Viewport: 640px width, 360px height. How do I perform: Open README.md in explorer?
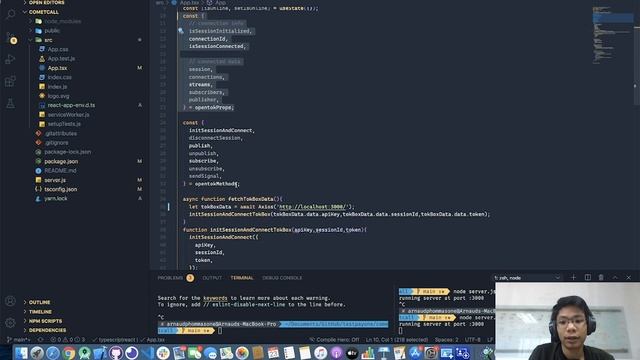60,171
